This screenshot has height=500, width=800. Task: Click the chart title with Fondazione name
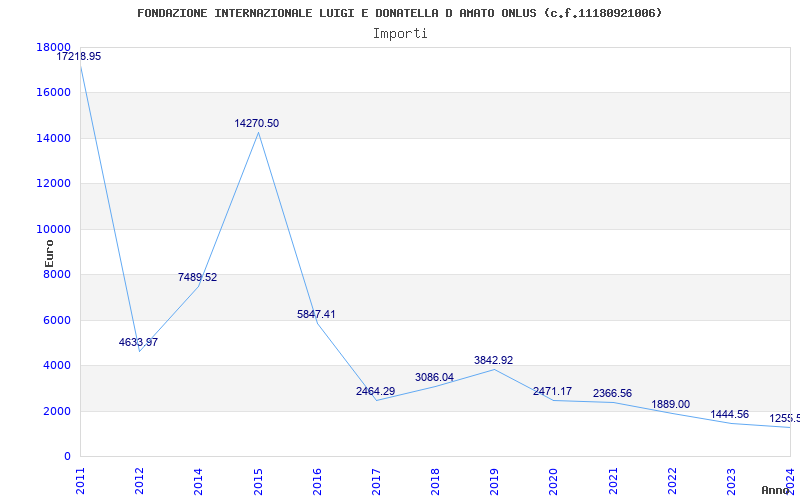click(x=399, y=13)
